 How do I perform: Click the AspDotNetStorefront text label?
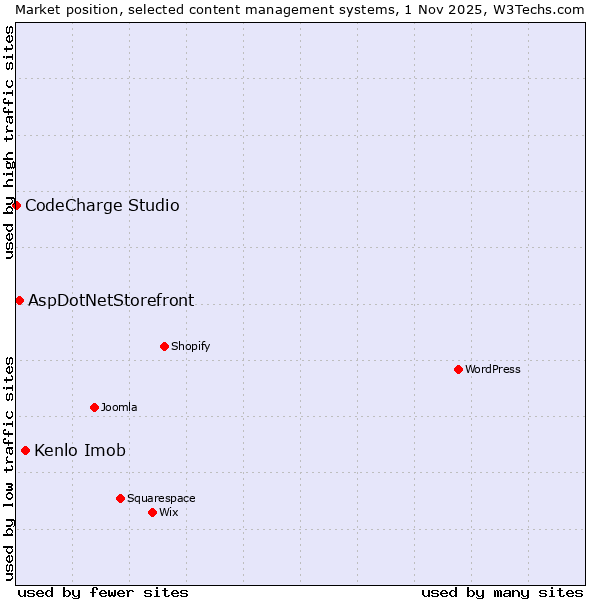point(111,300)
